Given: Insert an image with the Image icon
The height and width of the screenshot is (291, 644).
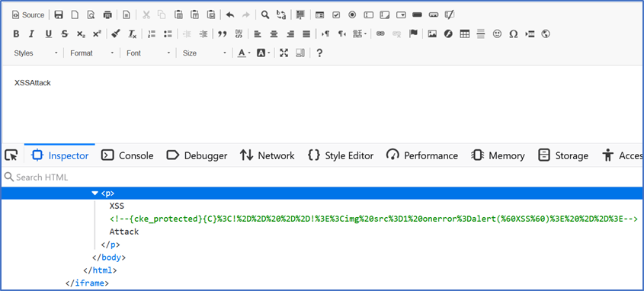Looking at the screenshot, I should coord(431,34).
